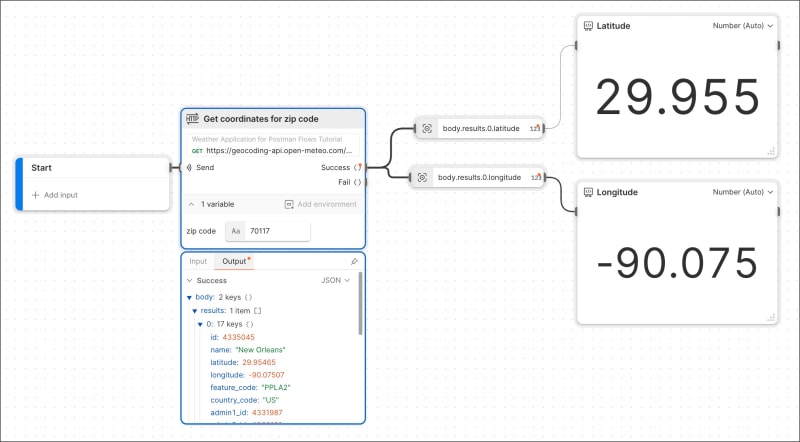
Task: Collapse the 0 item node in JSON tree
Action: pyautogui.click(x=200, y=324)
